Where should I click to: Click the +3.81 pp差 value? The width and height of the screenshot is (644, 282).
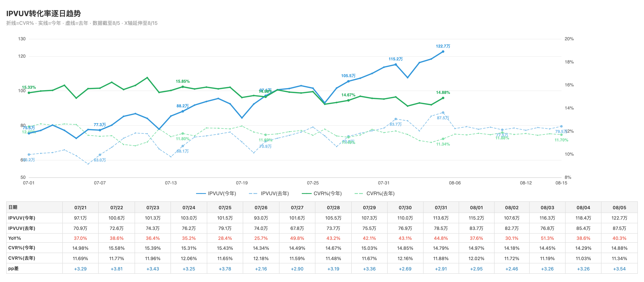click(x=116, y=269)
